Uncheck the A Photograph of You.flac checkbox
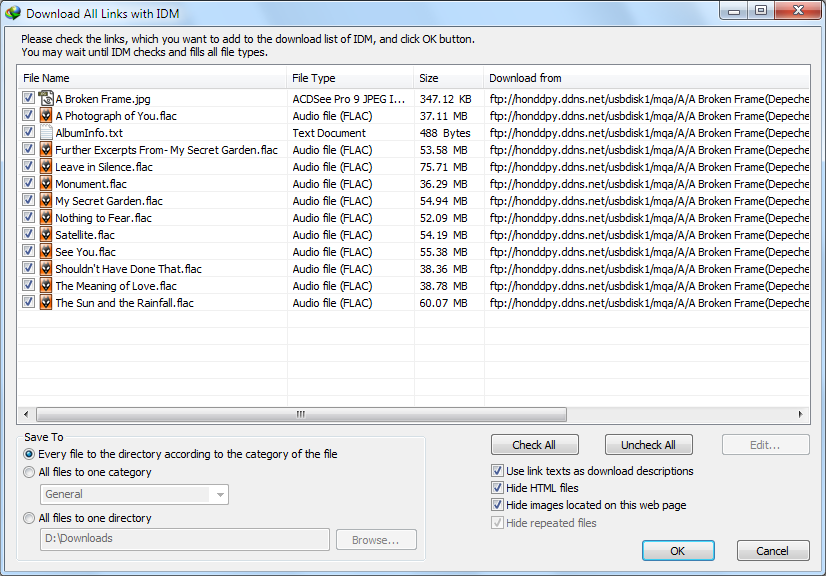Screen dimensions: 826x576 pyautogui.click(x=28, y=114)
